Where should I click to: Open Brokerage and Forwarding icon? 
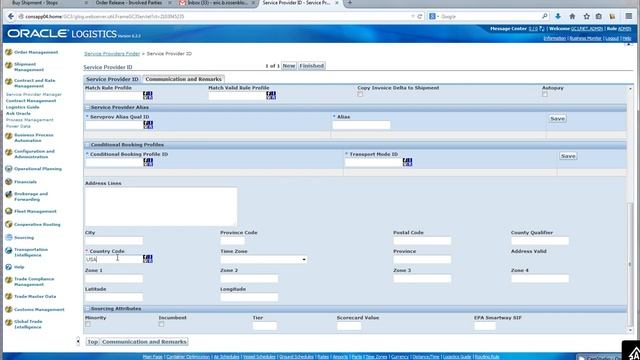point(9,195)
